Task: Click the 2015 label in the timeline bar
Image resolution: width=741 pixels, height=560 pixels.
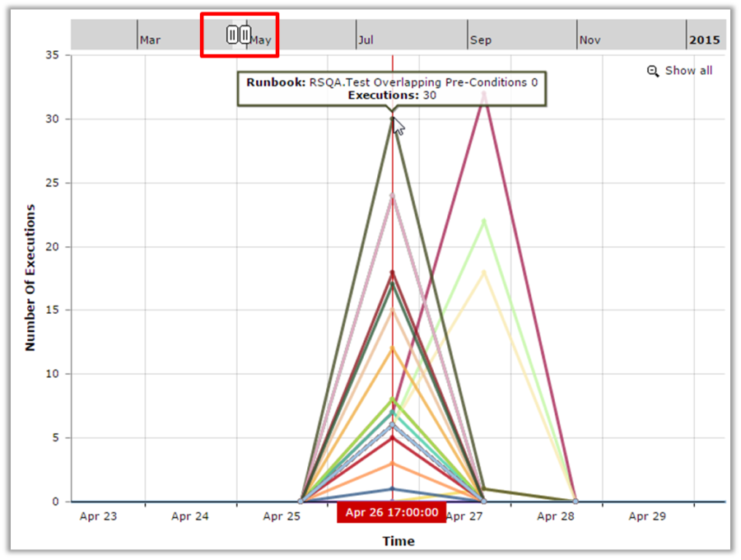Action: (704, 40)
